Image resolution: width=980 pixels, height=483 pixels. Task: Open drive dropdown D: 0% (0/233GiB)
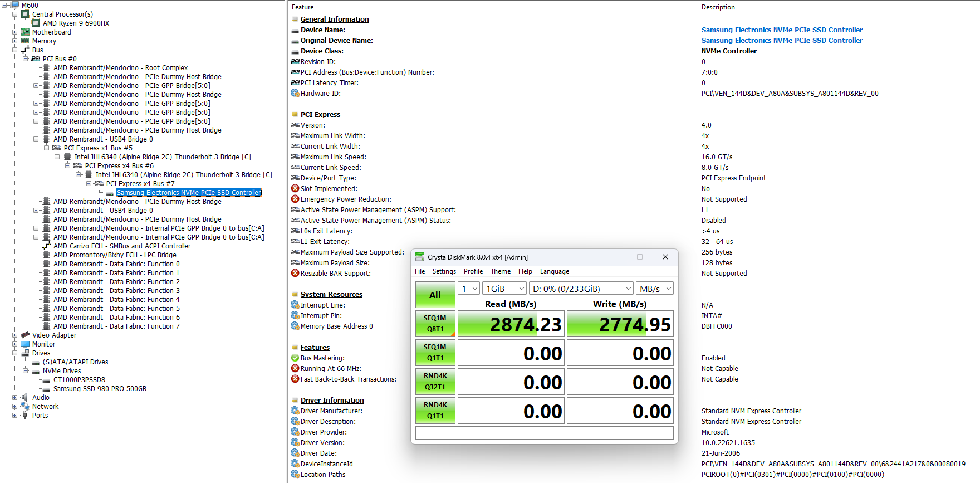581,289
